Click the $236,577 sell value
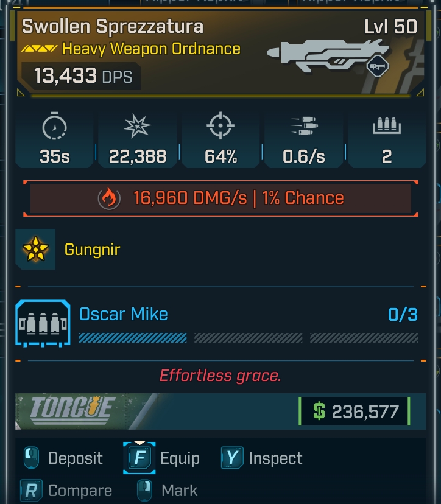The height and width of the screenshot is (504, 441). [355, 412]
